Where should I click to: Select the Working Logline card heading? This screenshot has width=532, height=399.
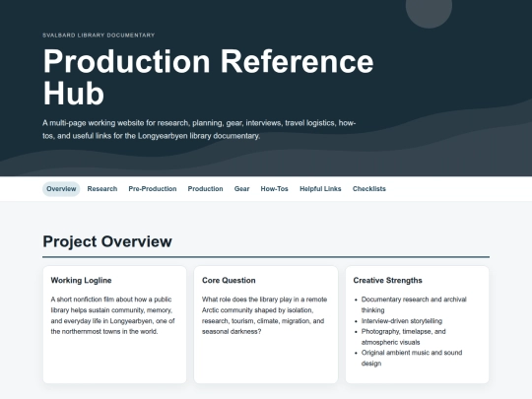81,280
